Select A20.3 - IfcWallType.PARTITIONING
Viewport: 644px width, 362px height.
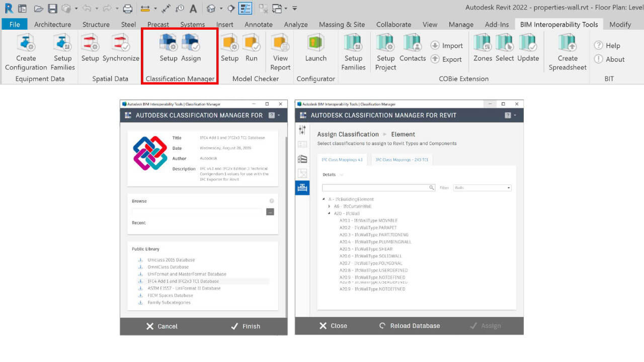point(374,235)
